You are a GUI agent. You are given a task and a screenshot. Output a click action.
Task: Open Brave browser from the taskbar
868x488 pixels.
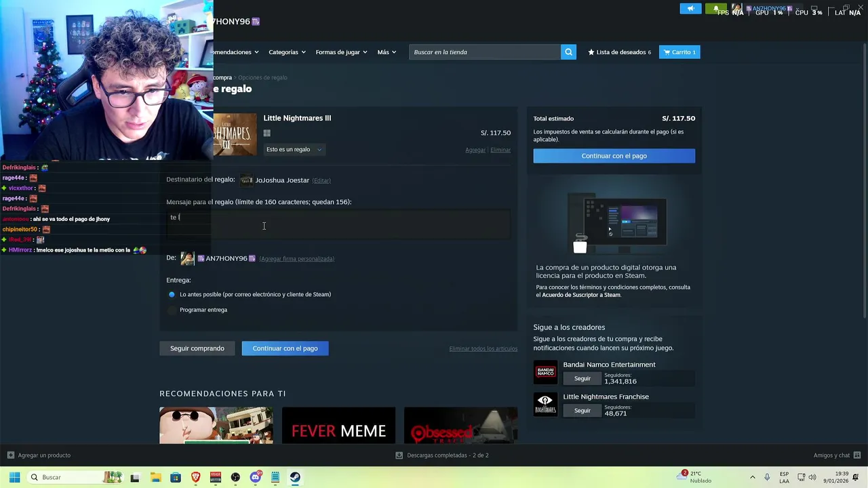196,477
